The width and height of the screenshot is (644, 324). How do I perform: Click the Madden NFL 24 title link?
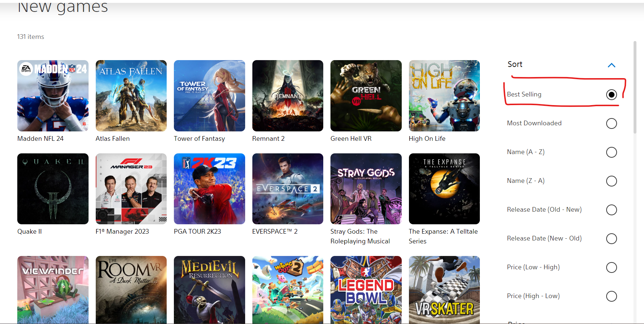pos(40,139)
